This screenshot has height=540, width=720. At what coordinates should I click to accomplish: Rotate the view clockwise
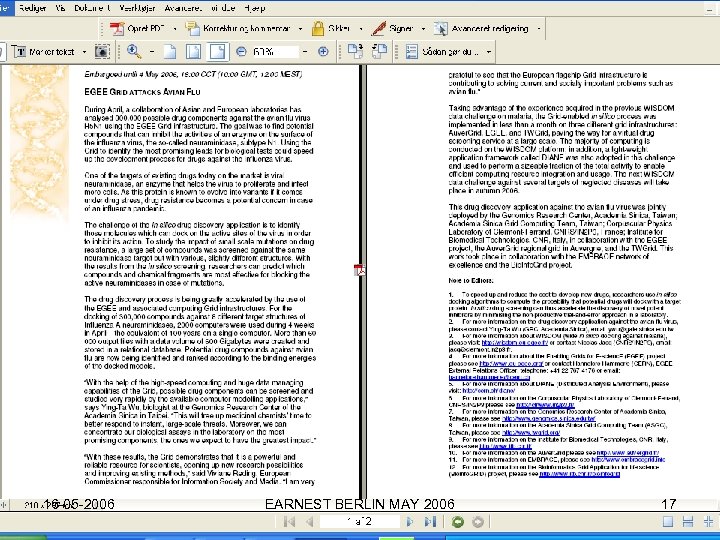tap(355, 52)
